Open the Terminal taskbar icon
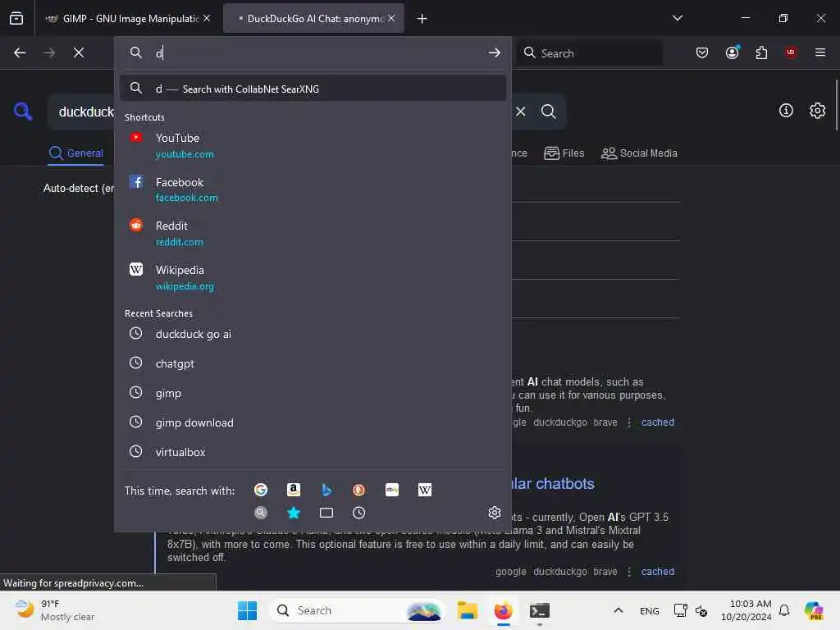The image size is (840, 630). point(539,610)
